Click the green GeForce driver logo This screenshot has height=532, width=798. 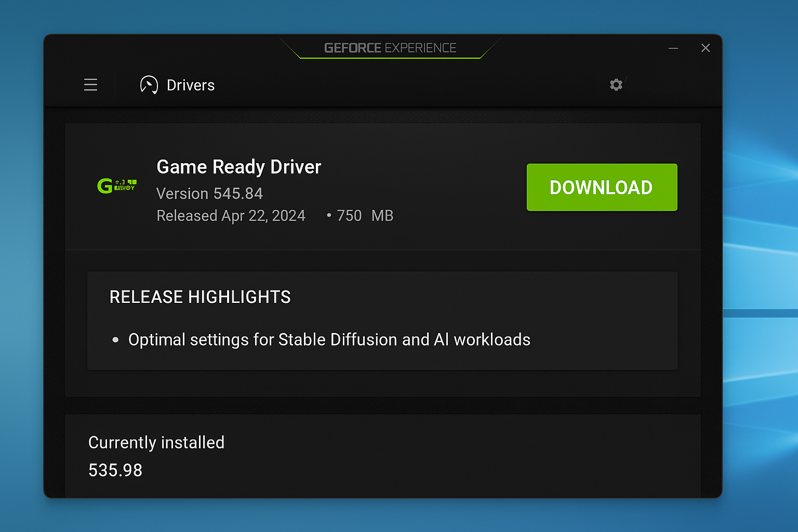click(117, 185)
